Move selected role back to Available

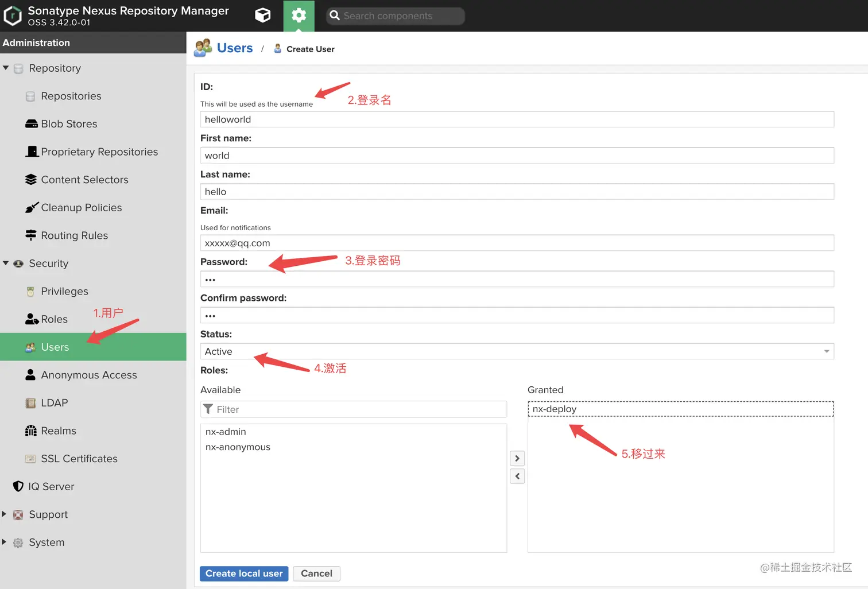[517, 476]
